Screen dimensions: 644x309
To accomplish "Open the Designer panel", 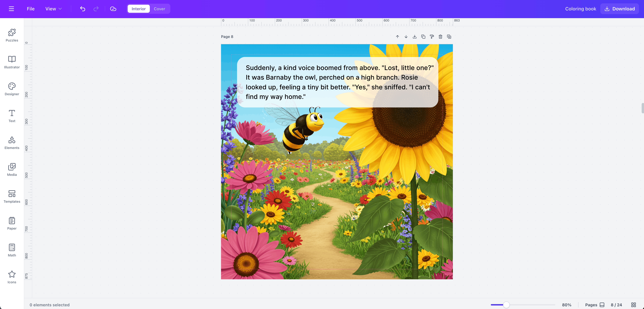I will [x=12, y=89].
